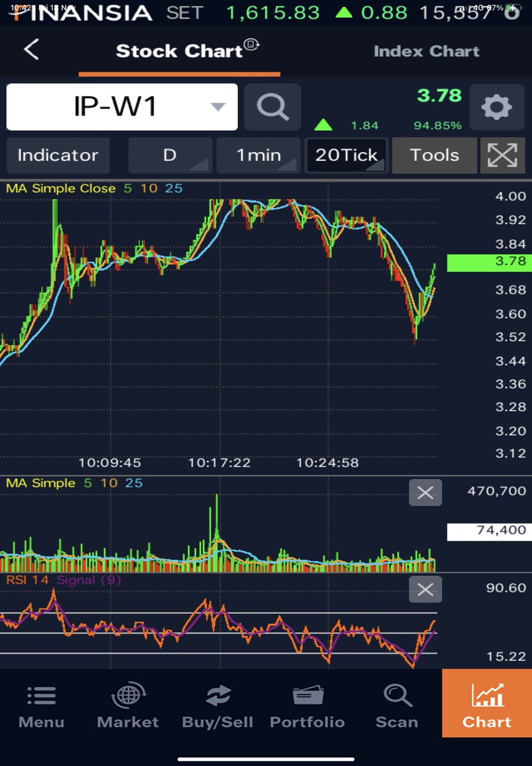
Task: Open the IP-W1 symbol dropdown
Action: [x=121, y=107]
